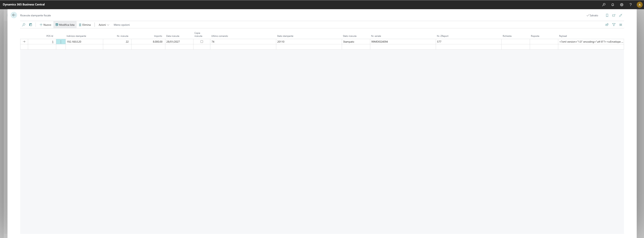Open the list search magnifier icon

24,25
